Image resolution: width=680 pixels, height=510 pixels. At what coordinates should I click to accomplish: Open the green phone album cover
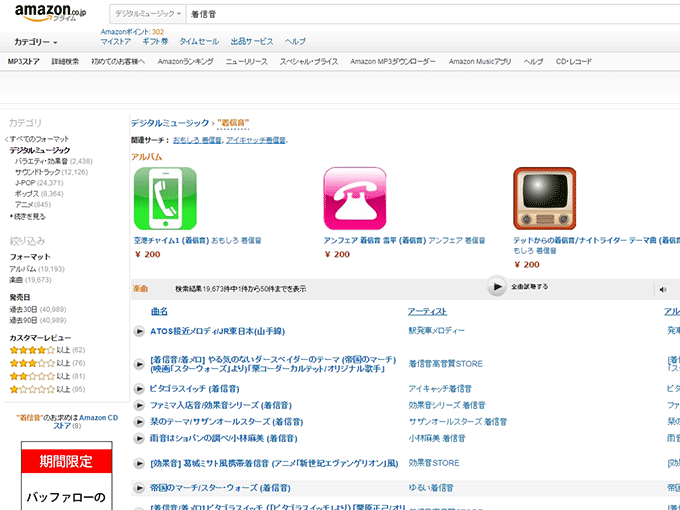[164, 198]
